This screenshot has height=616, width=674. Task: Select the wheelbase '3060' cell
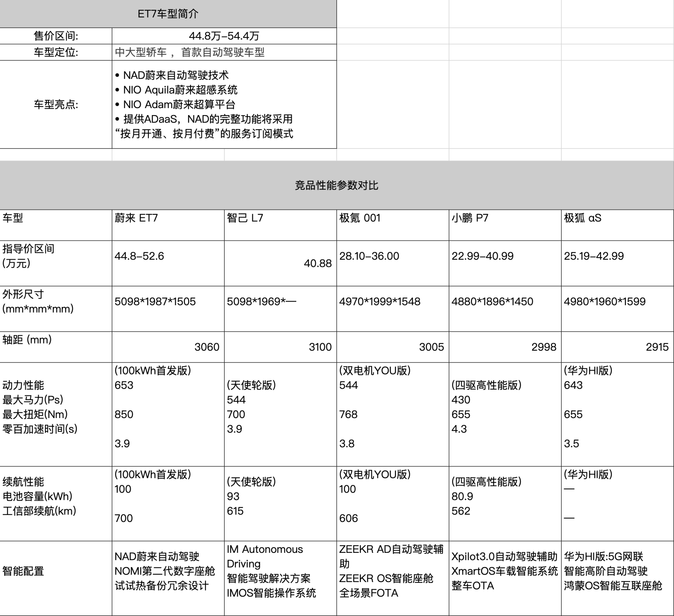[168, 347]
